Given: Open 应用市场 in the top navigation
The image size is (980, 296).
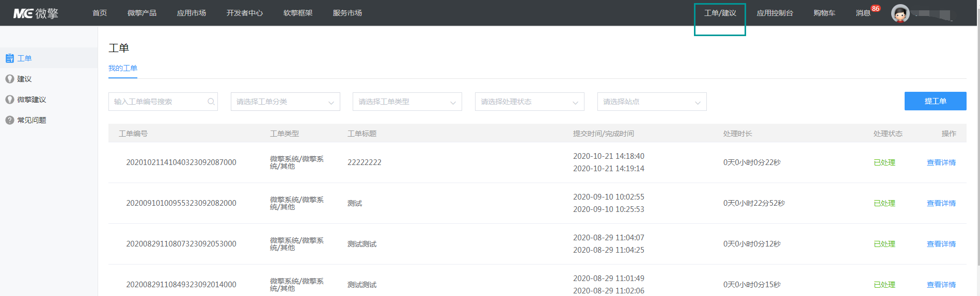Looking at the screenshot, I should (192, 13).
